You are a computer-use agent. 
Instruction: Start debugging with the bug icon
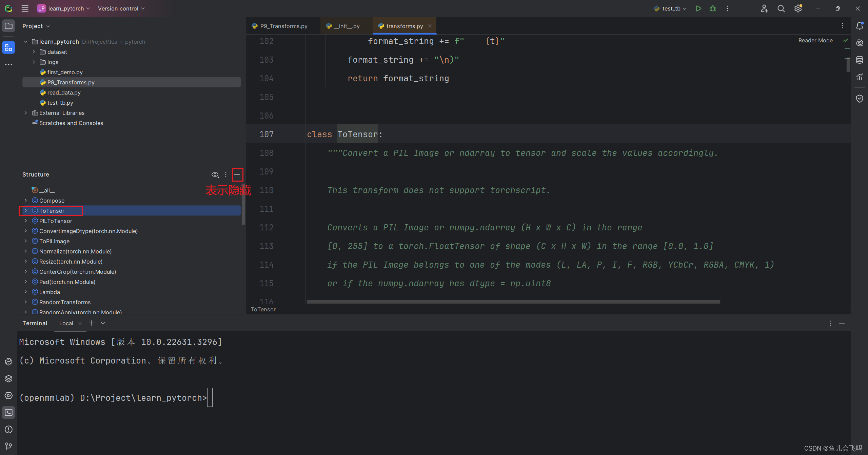[x=713, y=8]
